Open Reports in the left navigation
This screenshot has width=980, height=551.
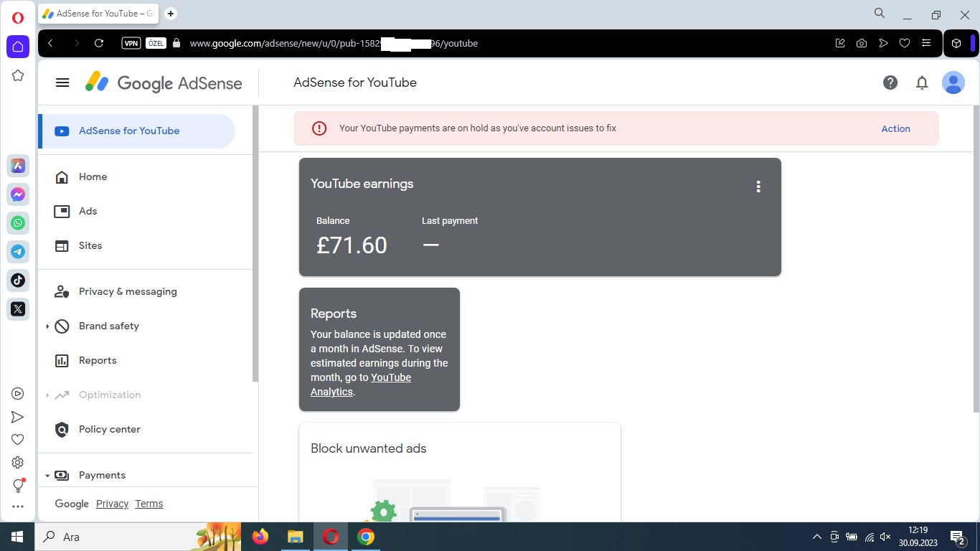(x=98, y=361)
